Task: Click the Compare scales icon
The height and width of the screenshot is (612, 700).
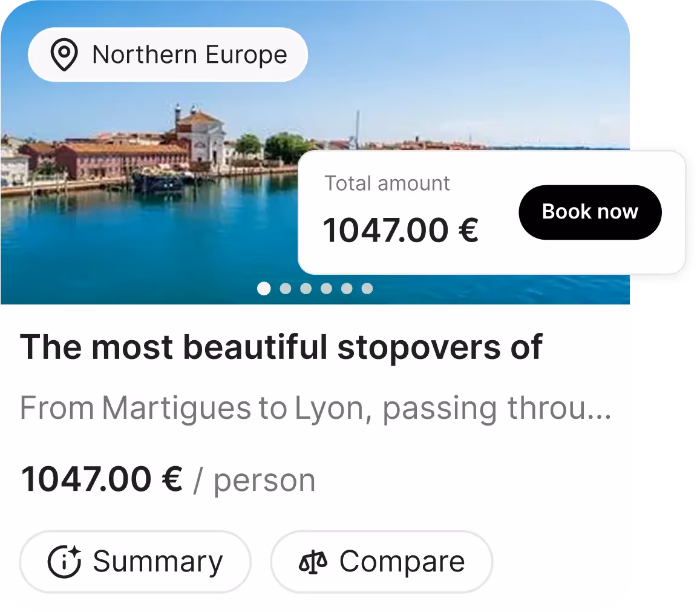Action: click(x=313, y=562)
